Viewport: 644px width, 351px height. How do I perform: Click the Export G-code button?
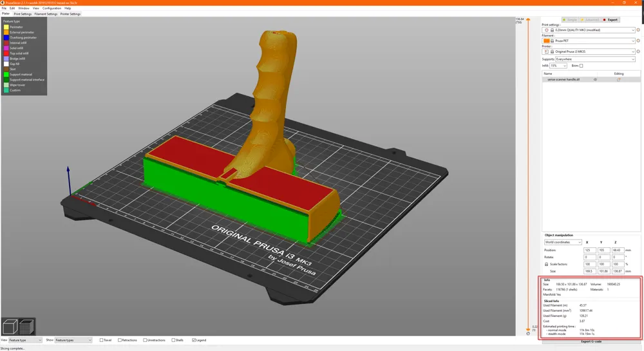[591, 341]
